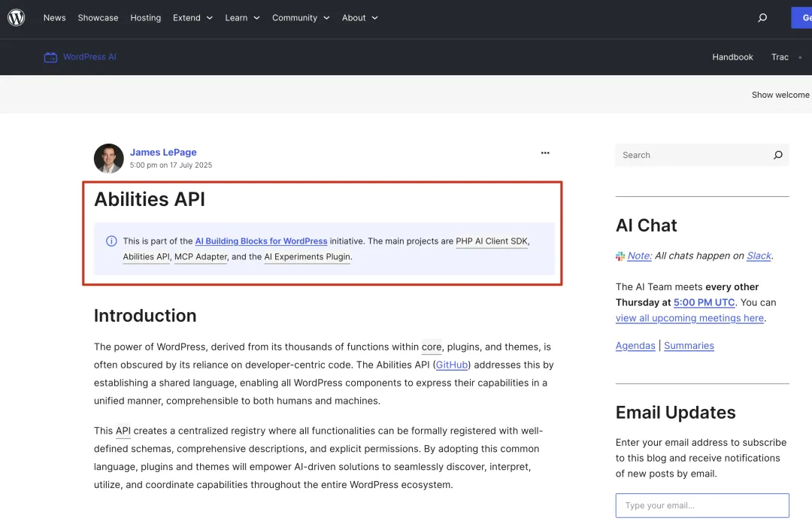Open the Handbook link
The image size is (812, 521).
732,57
